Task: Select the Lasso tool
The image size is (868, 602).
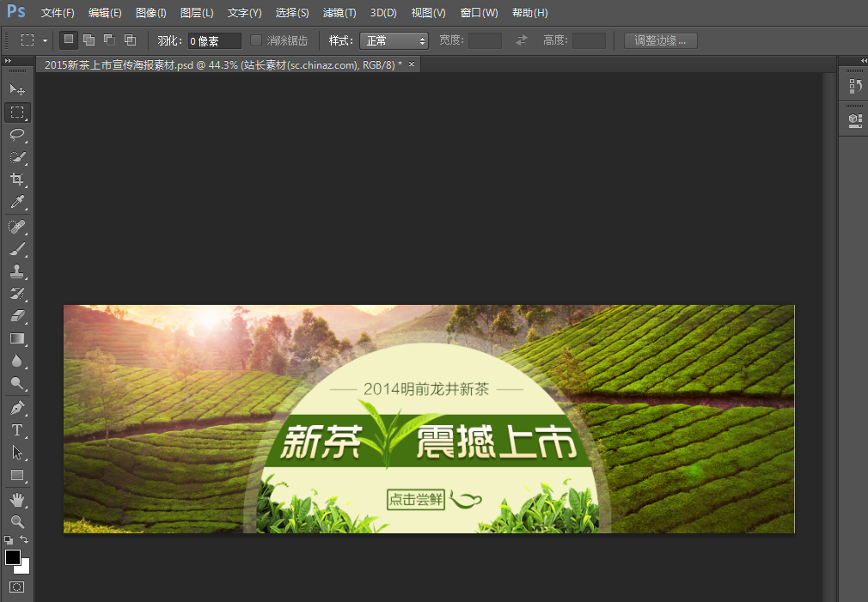Action: click(x=17, y=135)
